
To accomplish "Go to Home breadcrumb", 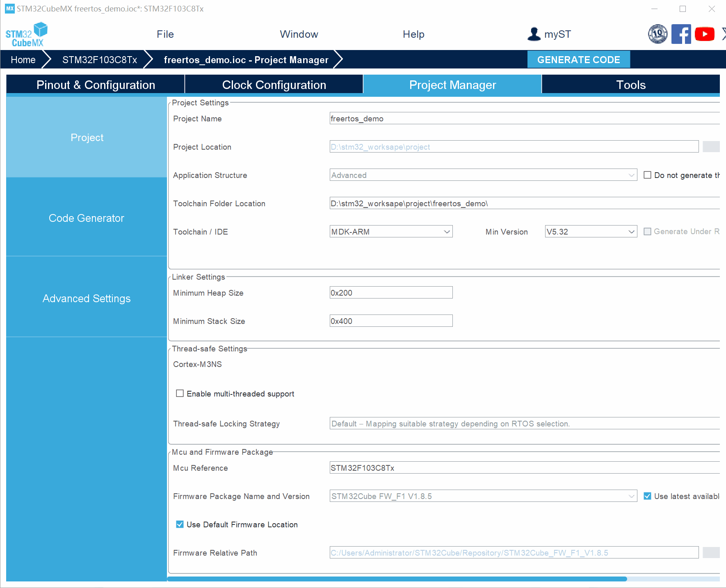I will pyautogui.click(x=23, y=60).
